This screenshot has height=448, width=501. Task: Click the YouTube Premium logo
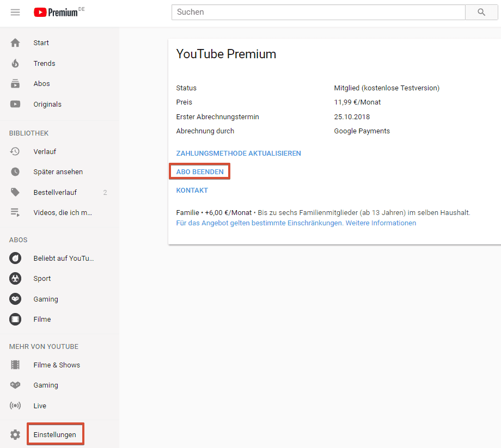tap(59, 12)
